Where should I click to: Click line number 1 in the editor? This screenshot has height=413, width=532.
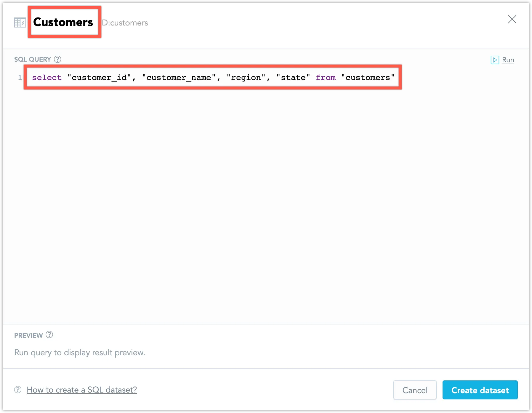coord(20,78)
